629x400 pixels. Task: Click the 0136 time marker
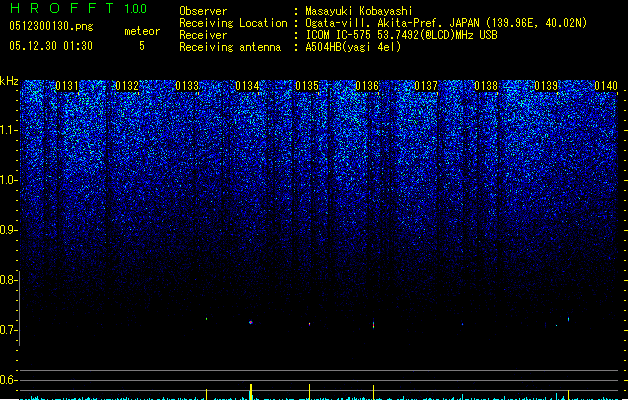point(367,86)
